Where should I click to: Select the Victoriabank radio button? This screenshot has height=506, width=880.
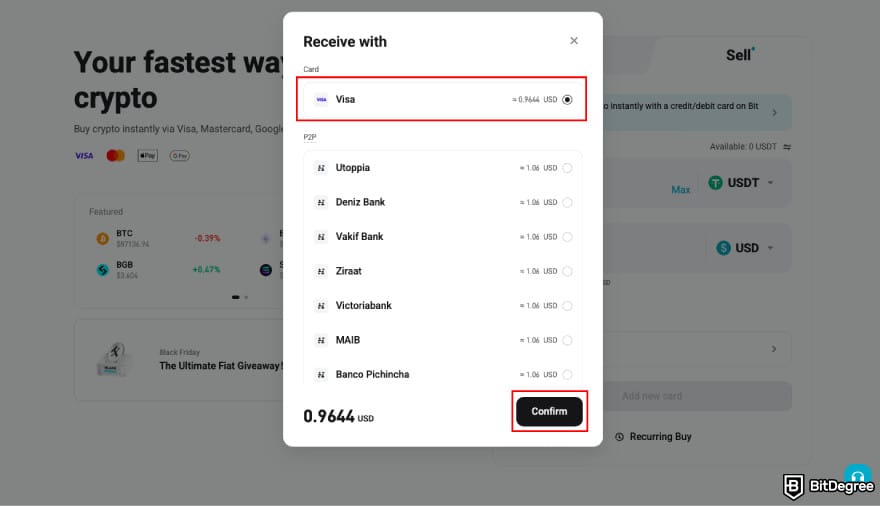[x=567, y=306]
